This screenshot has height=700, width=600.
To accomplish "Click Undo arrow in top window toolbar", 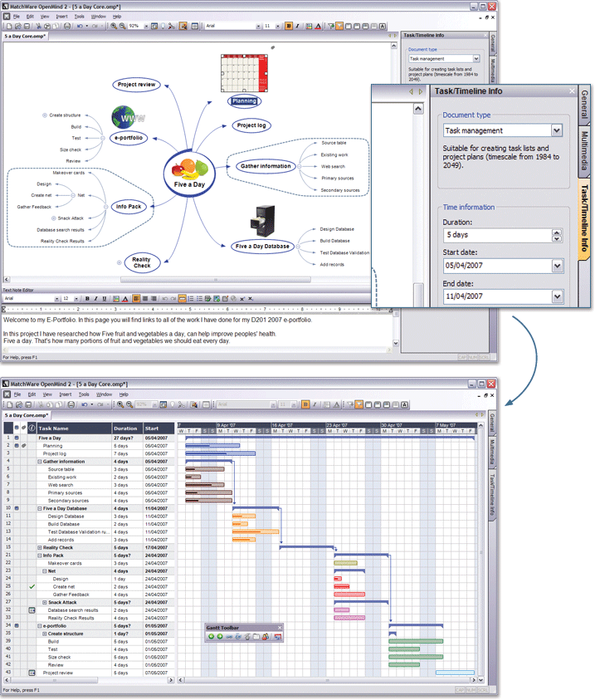I will click(x=80, y=27).
